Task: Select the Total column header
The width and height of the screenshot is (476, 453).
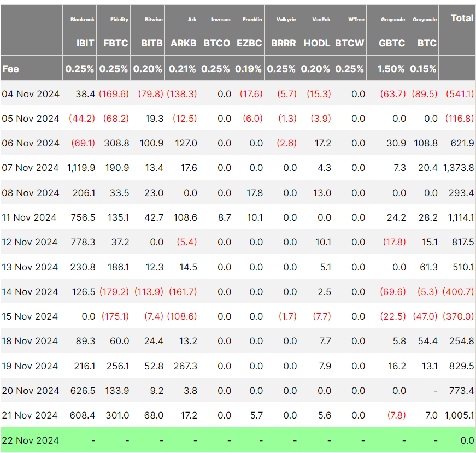Action: coord(461,18)
